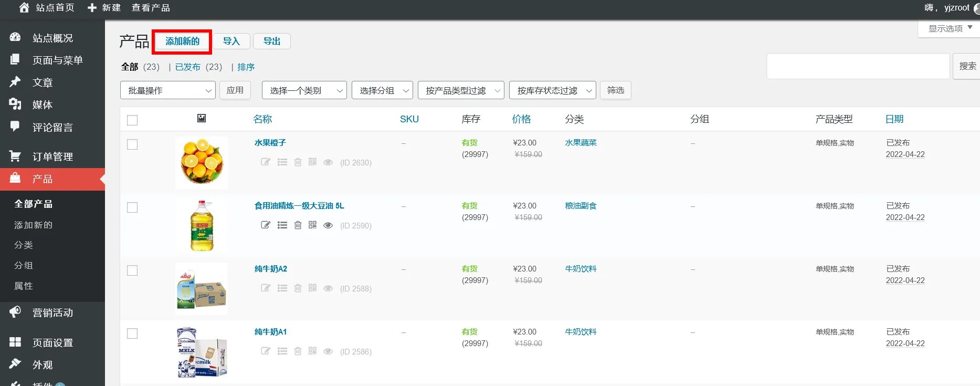Open 站点首页 via home icon

pos(24,7)
